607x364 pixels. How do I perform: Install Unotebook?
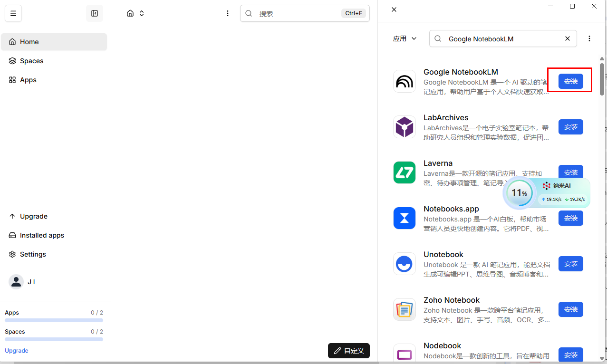pyautogui.click(x=571, y=264)
